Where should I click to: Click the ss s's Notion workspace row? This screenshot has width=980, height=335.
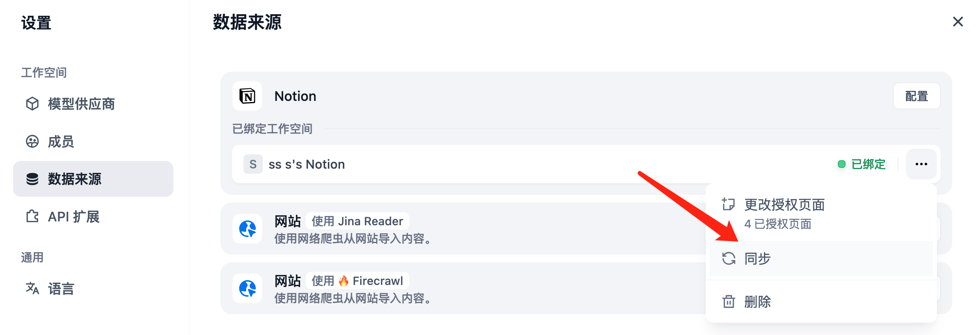(x=586, y=164)
